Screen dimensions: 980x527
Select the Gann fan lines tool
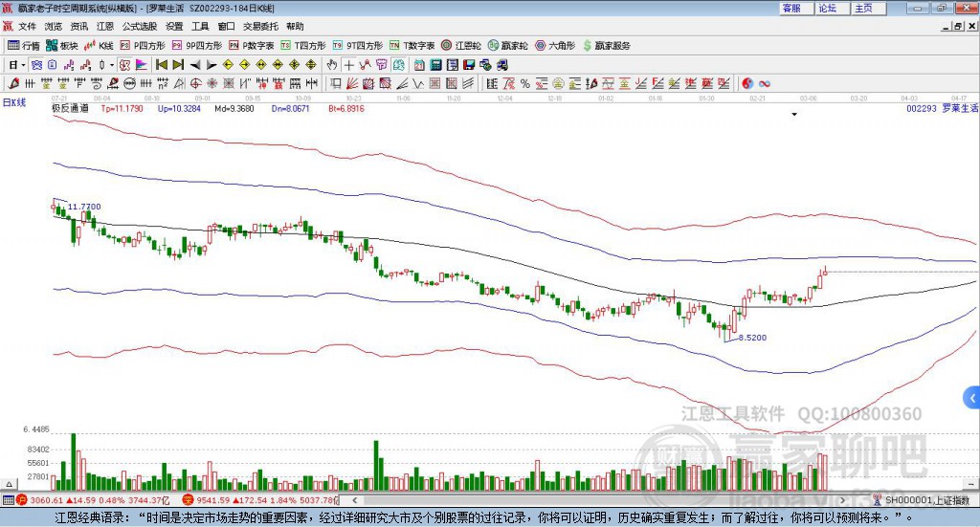pyautogui.click(x=352, y=83)
